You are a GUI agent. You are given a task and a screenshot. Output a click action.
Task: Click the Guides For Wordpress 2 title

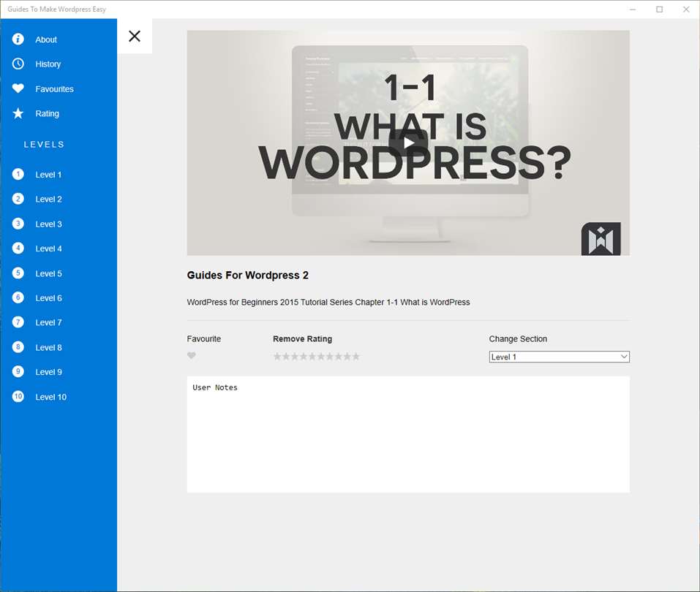pos(247,276)
